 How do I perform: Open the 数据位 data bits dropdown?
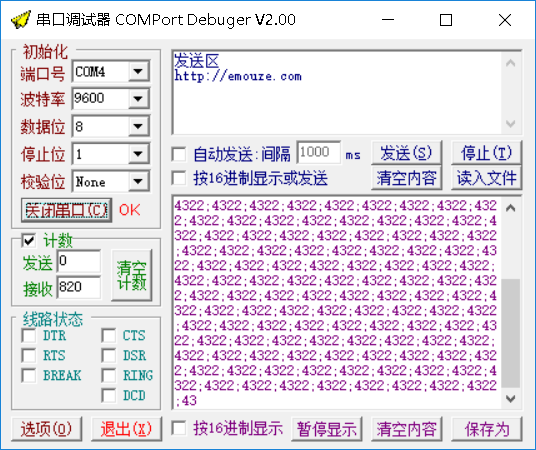(138, 127)
